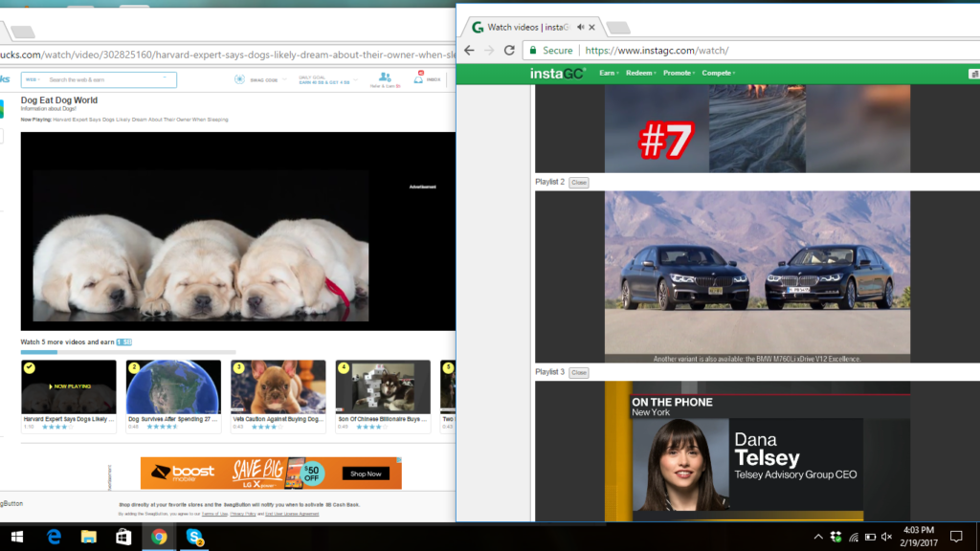Open Skype from the taskbar

194,538
